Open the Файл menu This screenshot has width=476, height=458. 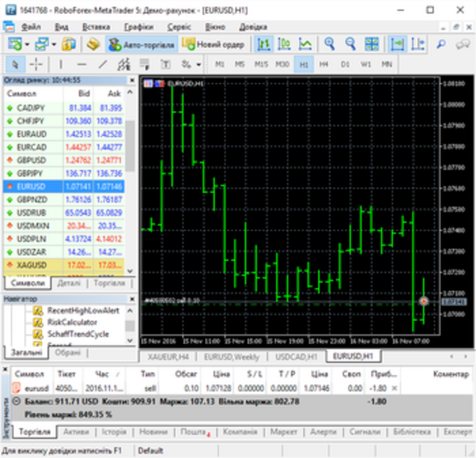click(x=31, y=27)
